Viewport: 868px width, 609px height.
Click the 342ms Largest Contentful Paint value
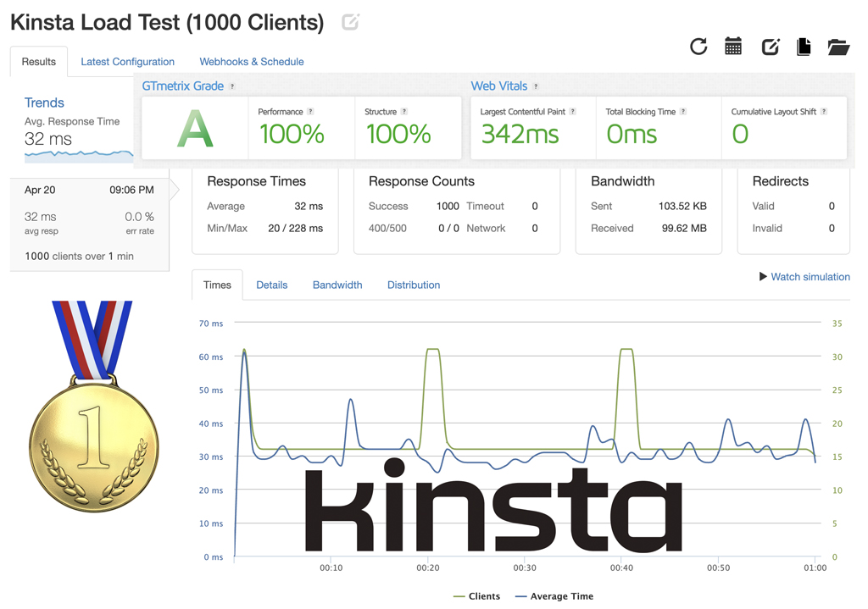tap(520, 134)
